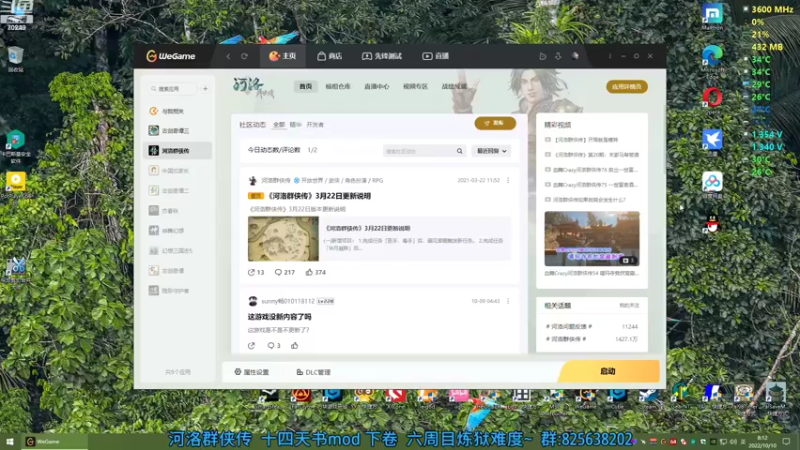Select 河洛群侠传 in the game list
The image size is (800, 450).
[x=178, y=151]
